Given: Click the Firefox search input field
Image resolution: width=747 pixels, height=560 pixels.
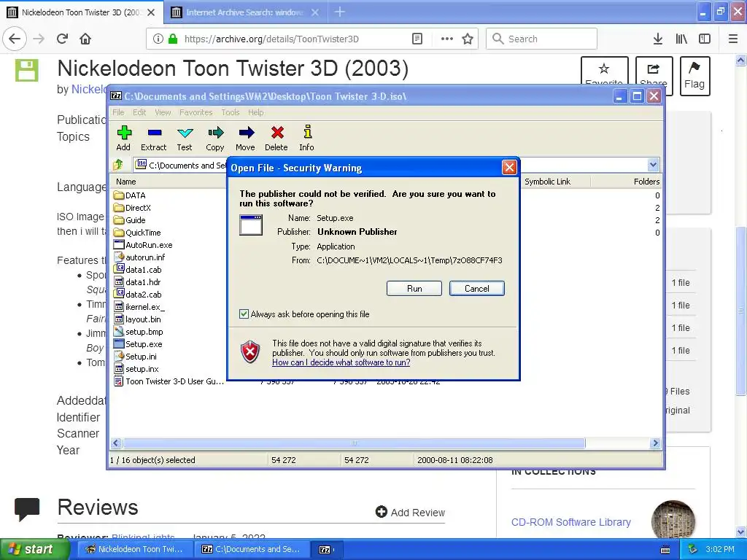Looking at the screenshot, I should [x=542, y=39].
